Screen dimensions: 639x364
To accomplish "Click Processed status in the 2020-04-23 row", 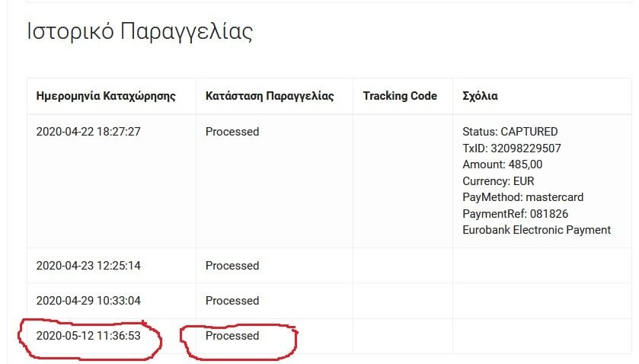I will tap(232, 266).
